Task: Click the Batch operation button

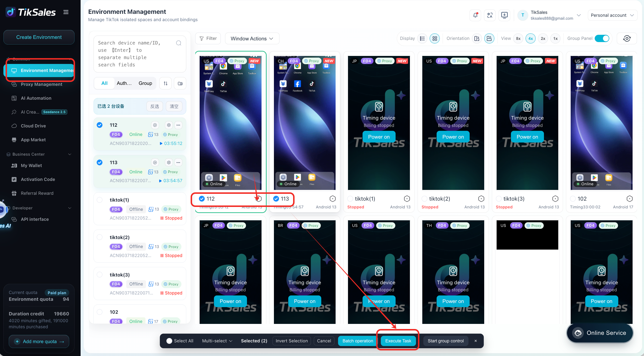Action: [357, 341]
